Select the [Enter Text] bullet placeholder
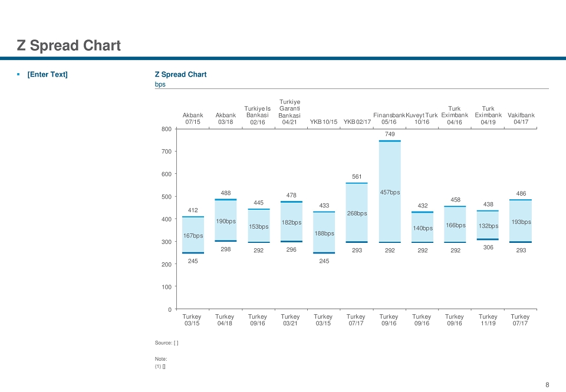 47,74
